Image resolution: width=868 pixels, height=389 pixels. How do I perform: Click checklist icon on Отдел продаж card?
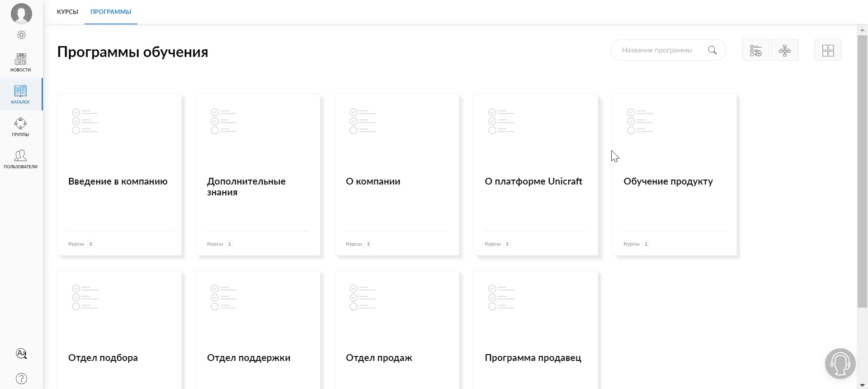click(363, 298)
